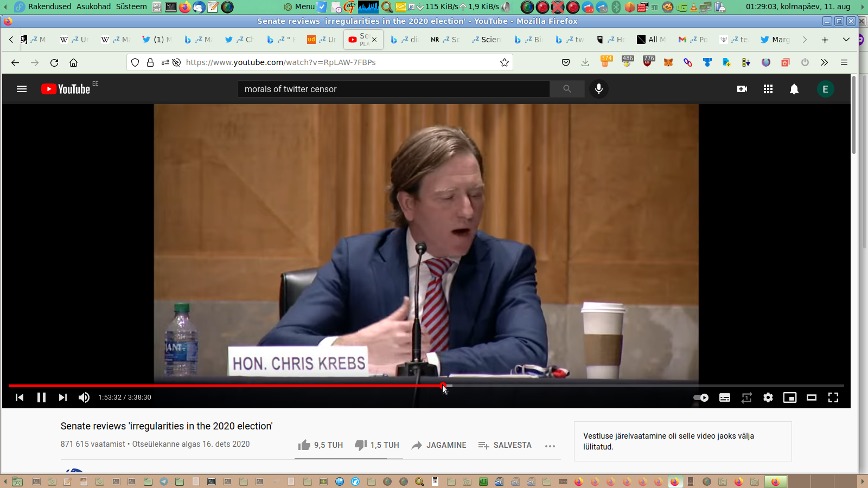Open the Firefox application menu
The image size is (868, 488).
844,62
